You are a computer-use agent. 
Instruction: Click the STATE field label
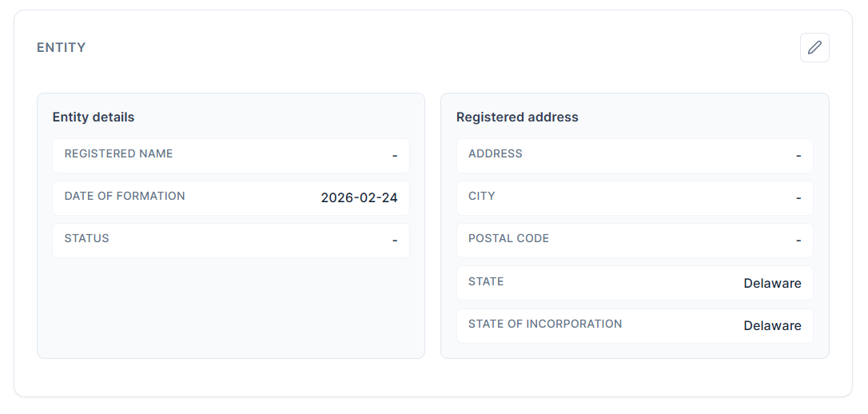(x=486, y=282)
